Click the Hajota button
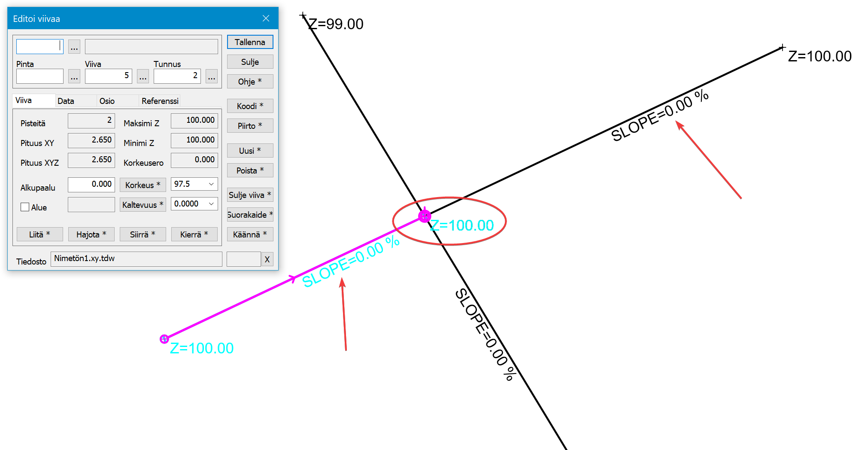 point(91,234)
